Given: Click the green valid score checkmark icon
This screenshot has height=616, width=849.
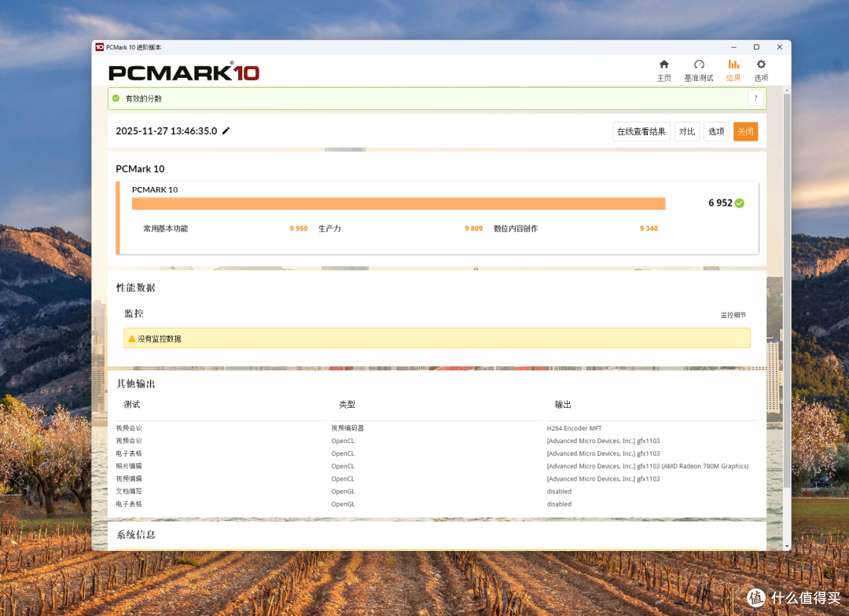Looking at the screenshot, I should point(116,98).
